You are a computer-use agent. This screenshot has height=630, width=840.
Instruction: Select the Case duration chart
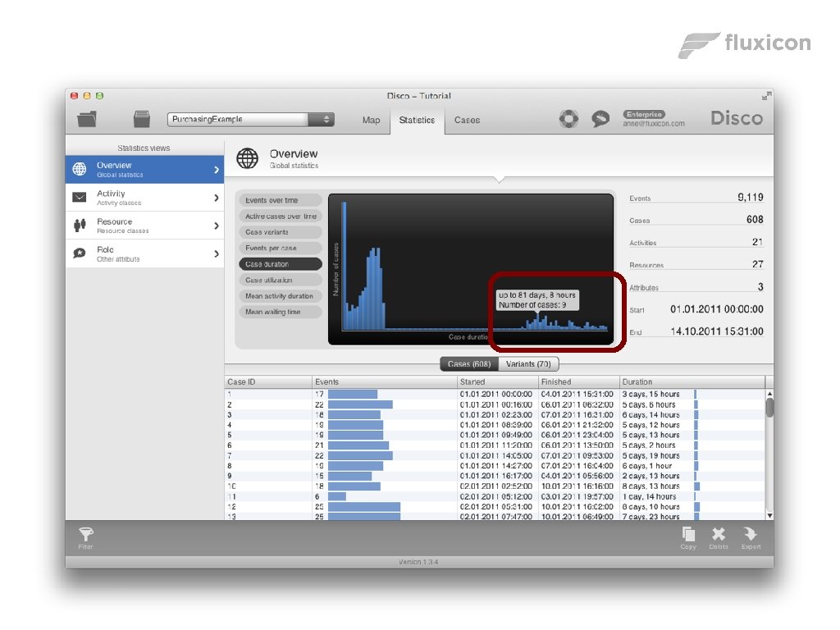(x=281, y=264)
